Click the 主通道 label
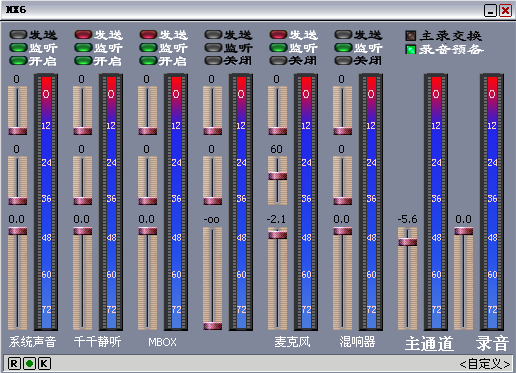 click(x=429, y=343)
